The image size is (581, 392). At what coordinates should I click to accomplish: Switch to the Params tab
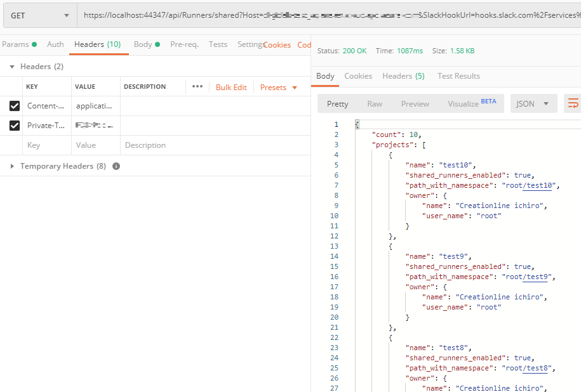click(x=19, y=44)
